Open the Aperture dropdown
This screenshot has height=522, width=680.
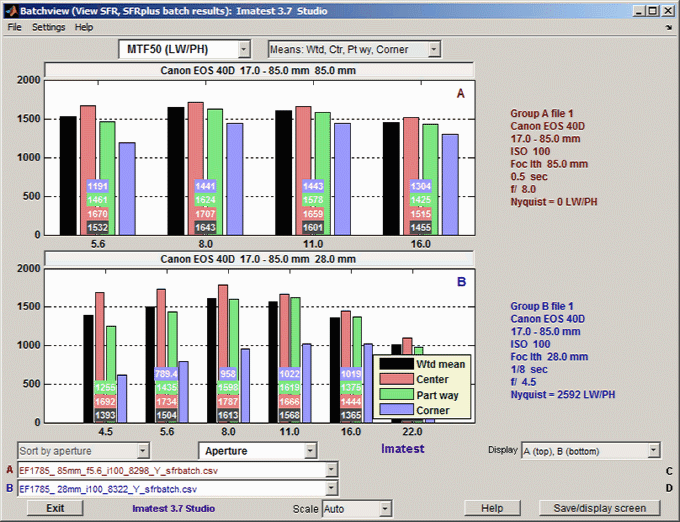click(310, 451)
